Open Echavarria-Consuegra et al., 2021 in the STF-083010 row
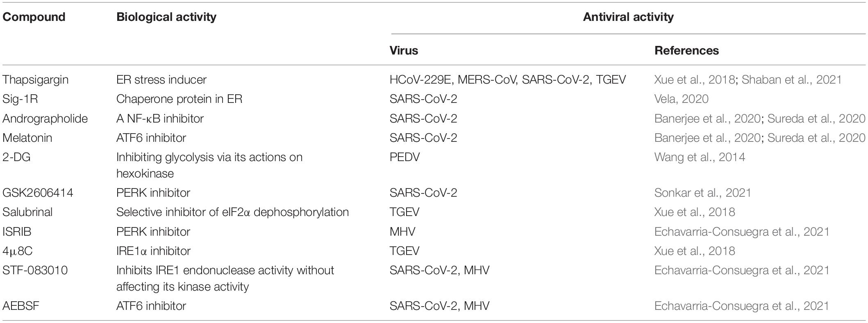The width and height of the screenshot is (868, 323). coord(742,270)
